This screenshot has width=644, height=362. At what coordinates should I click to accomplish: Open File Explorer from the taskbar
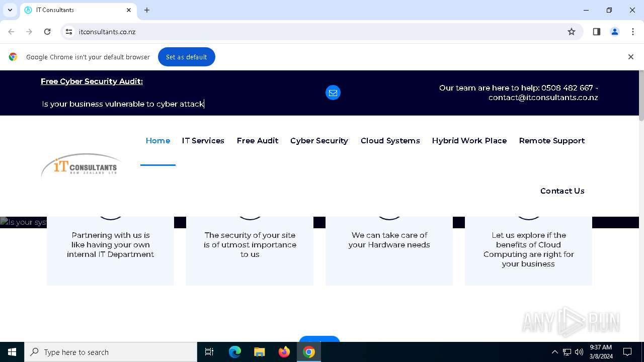point(260,352)
